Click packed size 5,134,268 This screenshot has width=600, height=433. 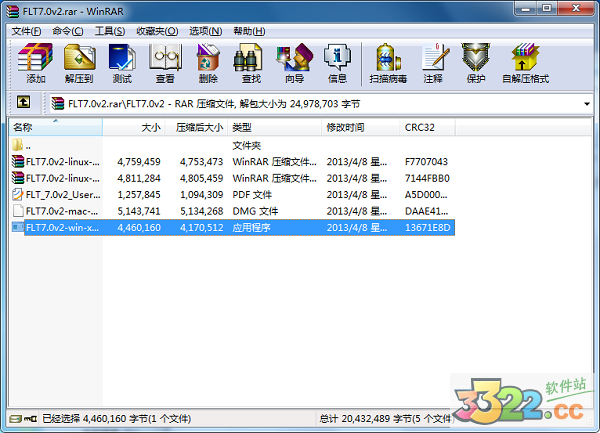click(202, 211)
